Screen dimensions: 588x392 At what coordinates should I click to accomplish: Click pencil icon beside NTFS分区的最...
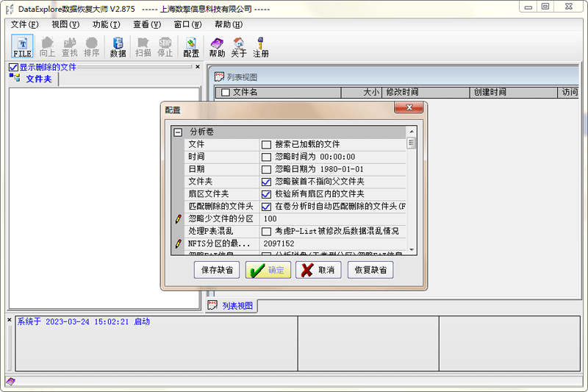tap(179, 243)
